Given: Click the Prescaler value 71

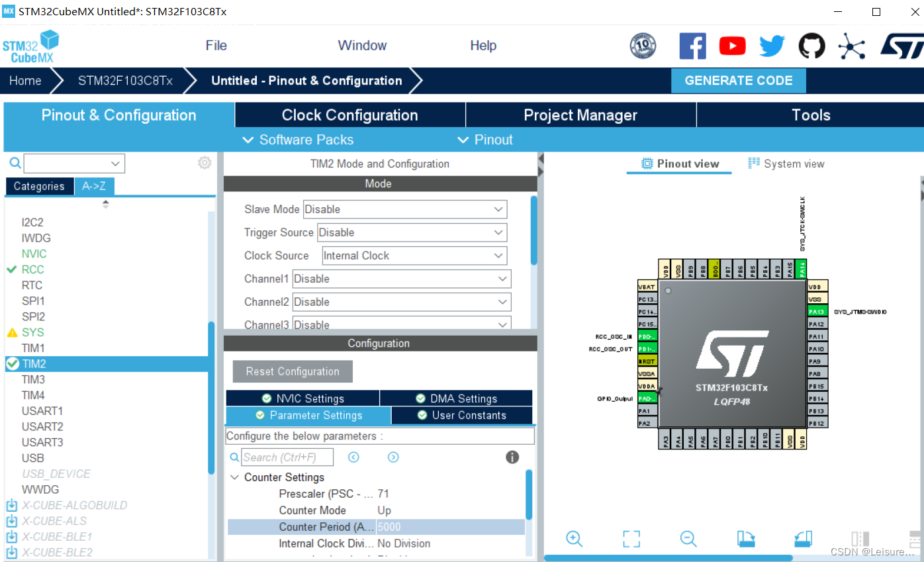Looking at the screenshot, I should point(383,494).
